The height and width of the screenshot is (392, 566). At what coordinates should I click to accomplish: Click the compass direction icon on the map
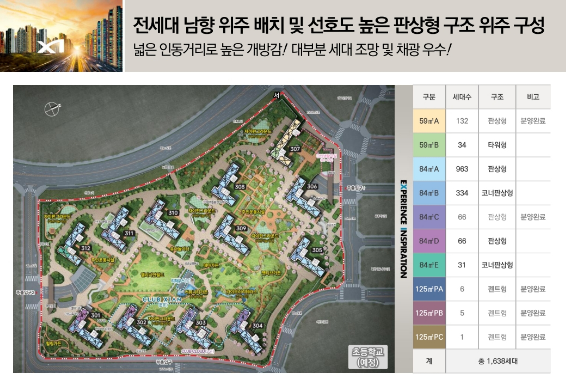click(x=52, y=109)
